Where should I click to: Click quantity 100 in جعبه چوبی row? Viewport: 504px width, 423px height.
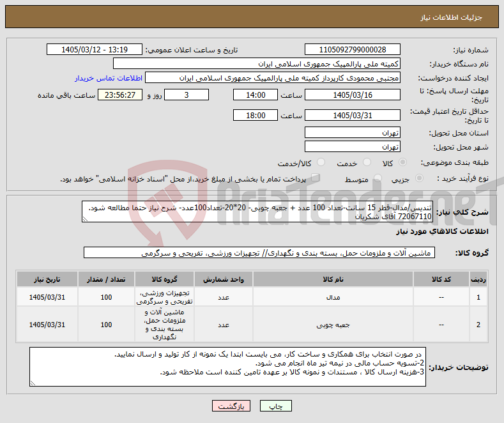[x=106, y=325]
